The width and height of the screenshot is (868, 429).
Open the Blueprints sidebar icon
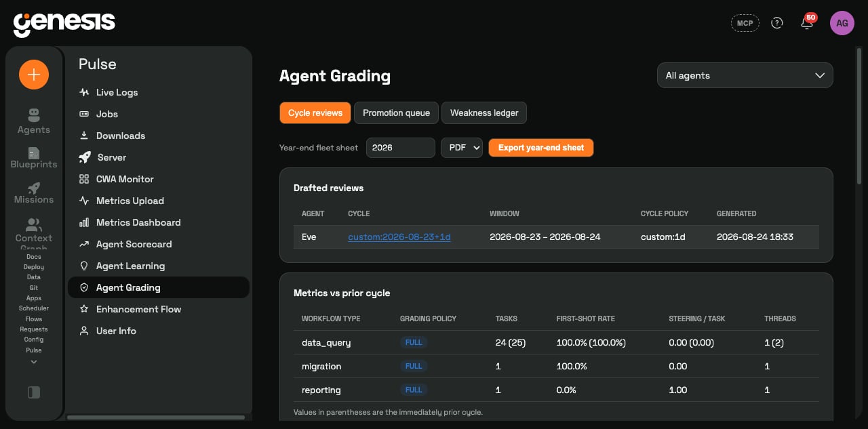34,152
